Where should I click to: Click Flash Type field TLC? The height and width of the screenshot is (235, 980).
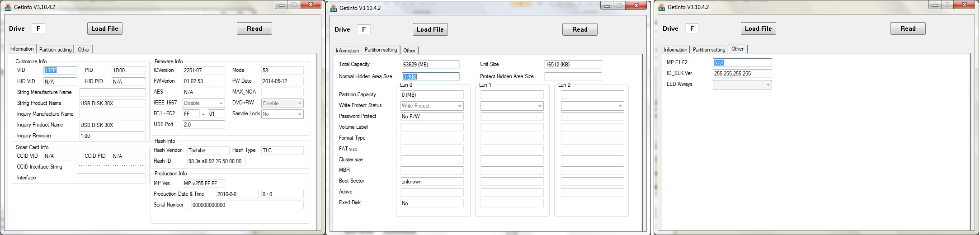coord(283,150)
